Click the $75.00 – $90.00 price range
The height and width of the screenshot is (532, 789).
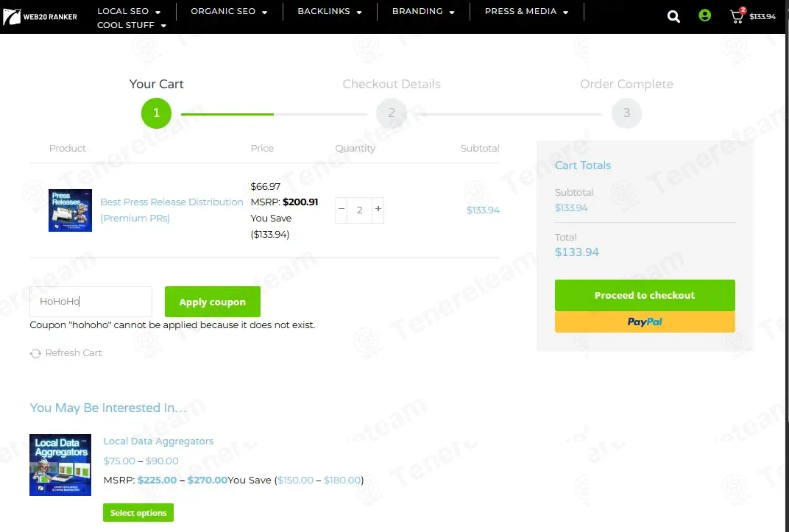tap(141, 461)
